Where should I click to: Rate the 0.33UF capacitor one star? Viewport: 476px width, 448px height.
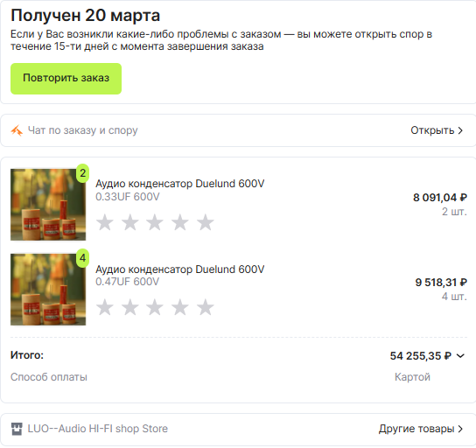105,222
